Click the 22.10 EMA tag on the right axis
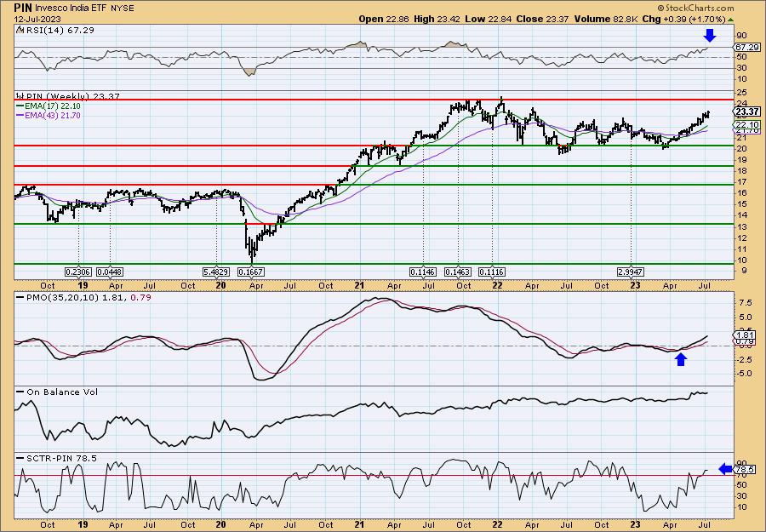 tap(746, 125)
